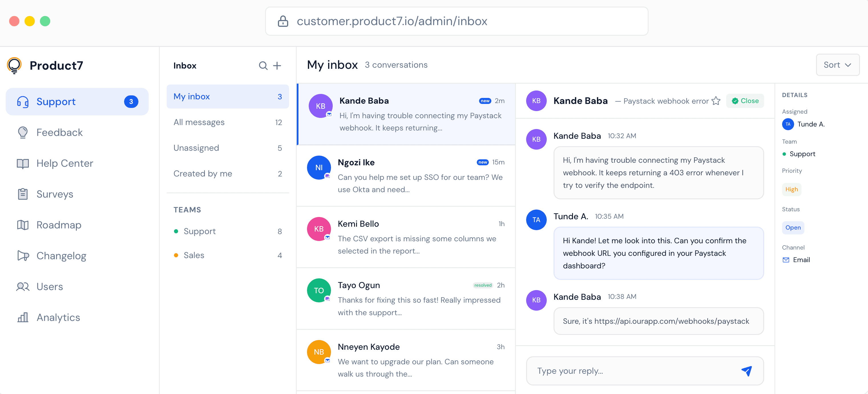This screenshot has width=868, height=394.
Task: Star the Paystack webhook error conversation
Action: 716,100
